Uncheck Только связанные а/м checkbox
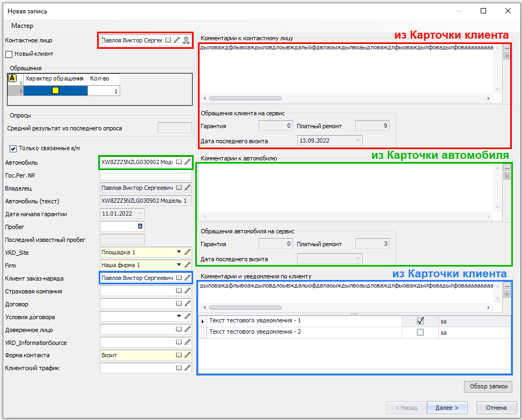 (13, 149)
